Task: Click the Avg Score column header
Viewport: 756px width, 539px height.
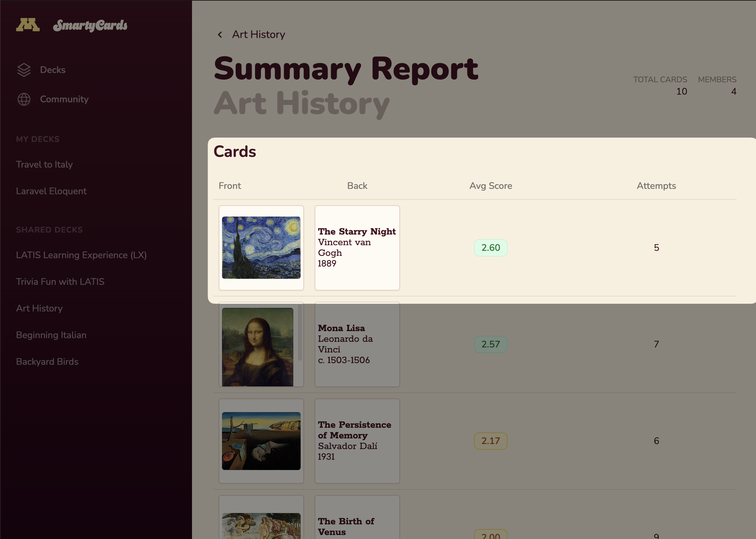Action: point(491,186)
